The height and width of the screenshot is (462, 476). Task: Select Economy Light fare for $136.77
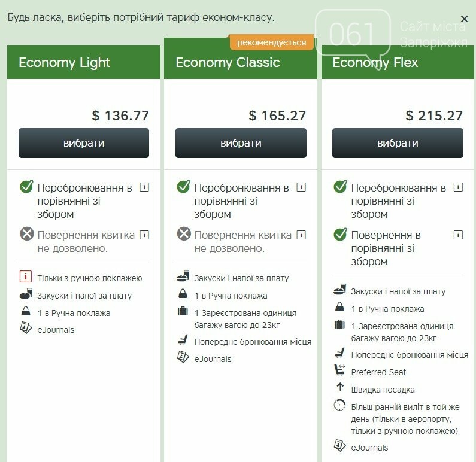tap(84, 143)
